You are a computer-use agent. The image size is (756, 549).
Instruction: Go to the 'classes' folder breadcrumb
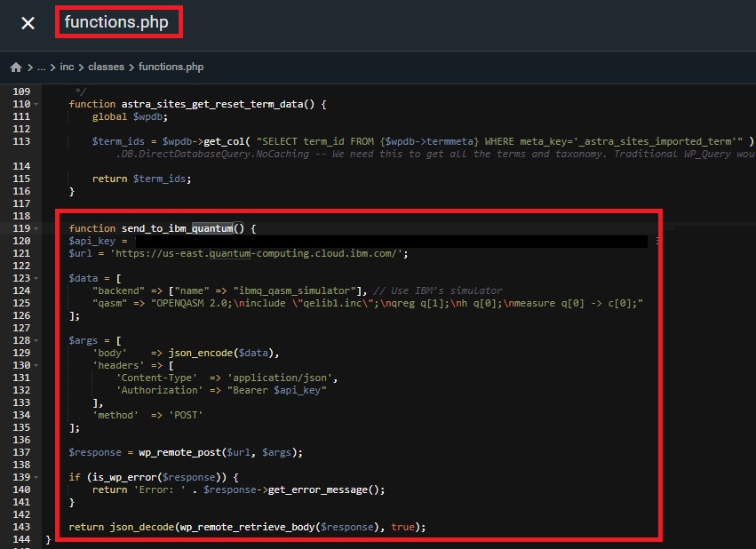pyautogui.click(x=106, y=67)
